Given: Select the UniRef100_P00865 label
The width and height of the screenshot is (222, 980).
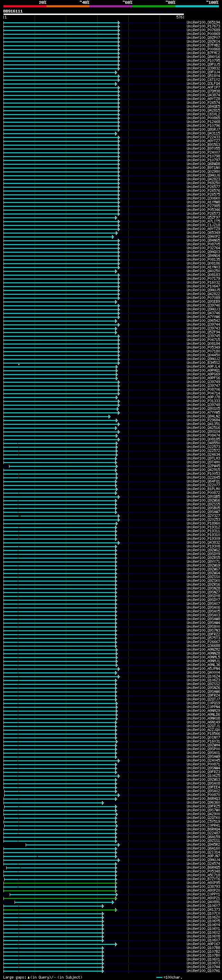Looking at the screenshot, I should 203,118.
